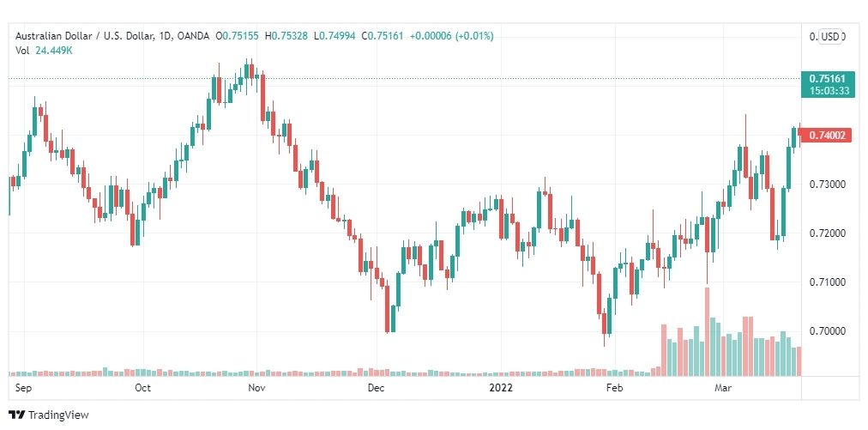Click the Vol 24.449K indicator label
The image size is (868, 430).
click(x=45, y=51)
